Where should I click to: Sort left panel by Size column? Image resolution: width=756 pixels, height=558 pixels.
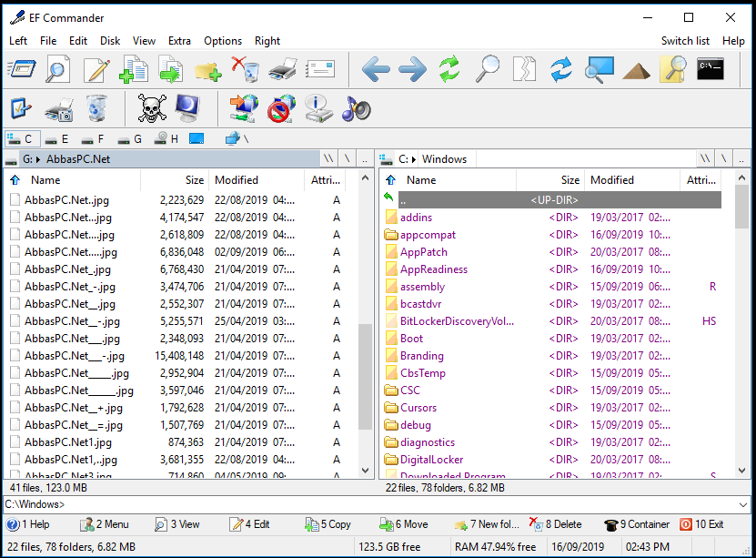click(175, 180)
